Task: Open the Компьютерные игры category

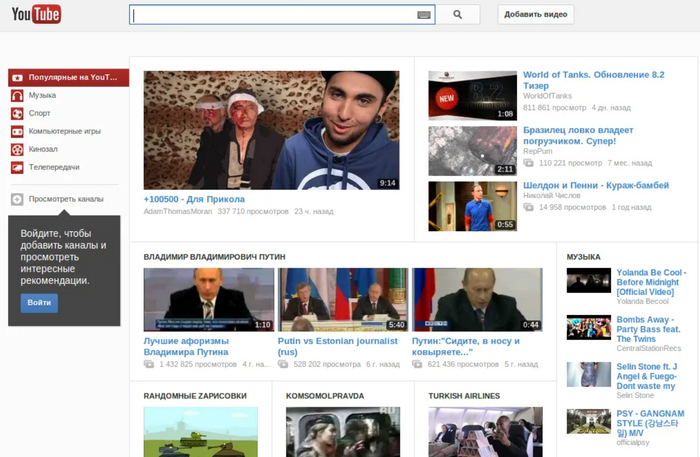Action: pyautogui.click(x=65, y=131)
